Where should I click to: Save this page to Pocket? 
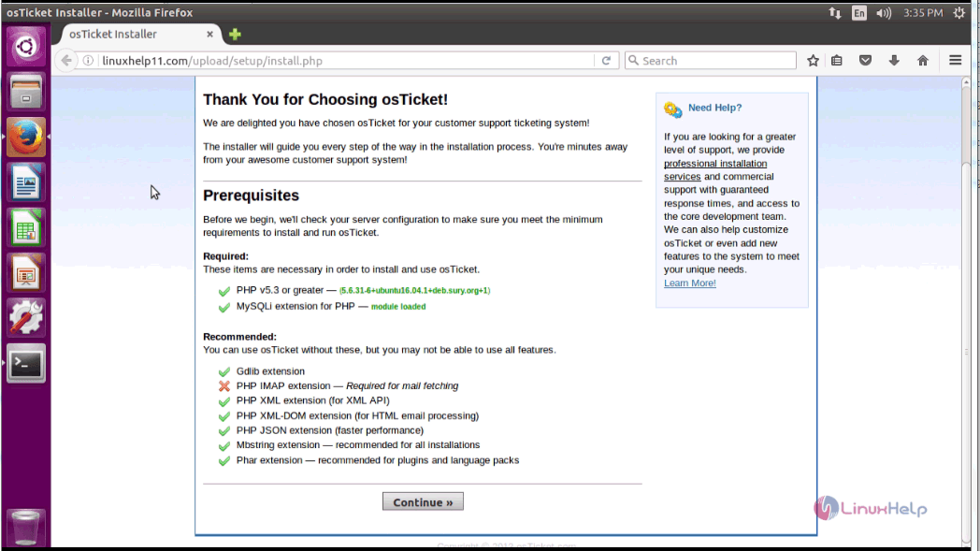tap(865, 61)
